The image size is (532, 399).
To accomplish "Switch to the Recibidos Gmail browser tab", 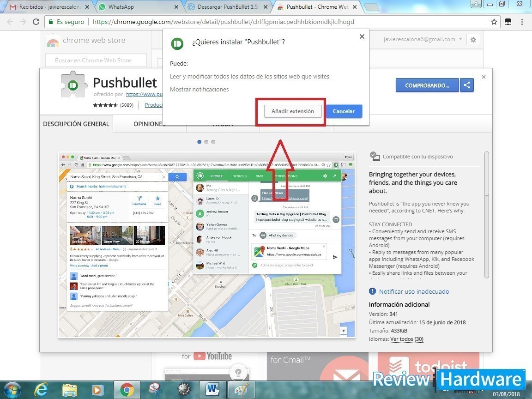I will pos(49,7).
